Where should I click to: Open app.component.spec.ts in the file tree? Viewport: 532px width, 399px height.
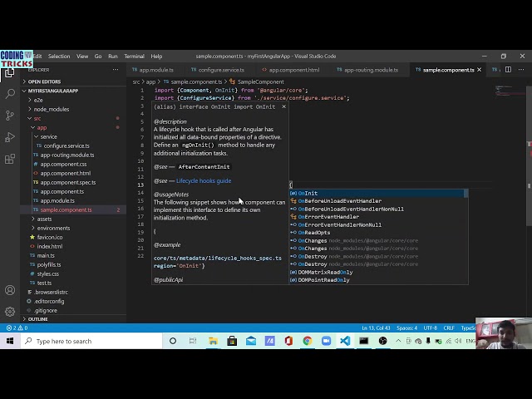(x=68, y=183)
